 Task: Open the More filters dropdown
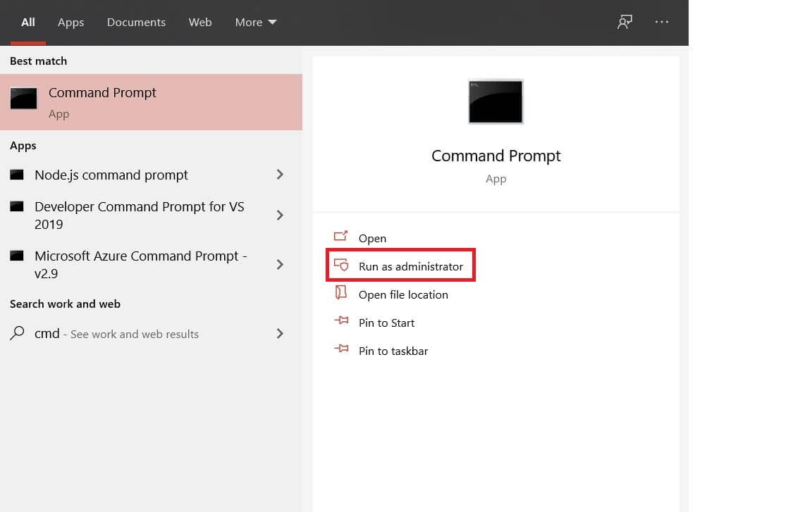click(256, 23)
